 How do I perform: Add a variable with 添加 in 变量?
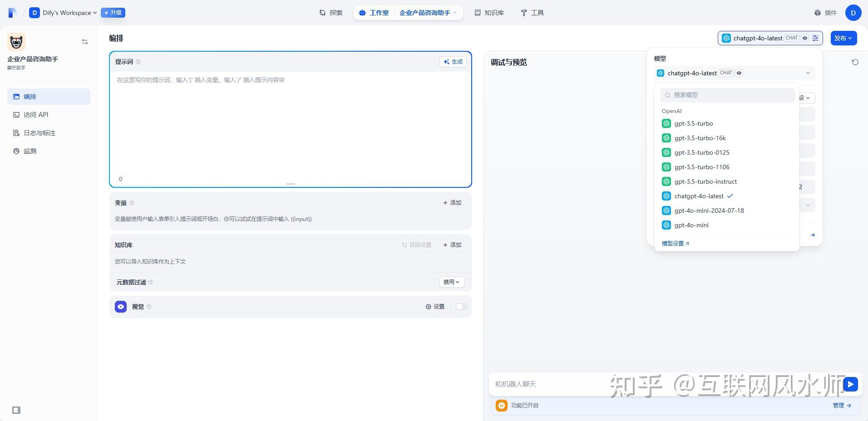tap(452, 203)
